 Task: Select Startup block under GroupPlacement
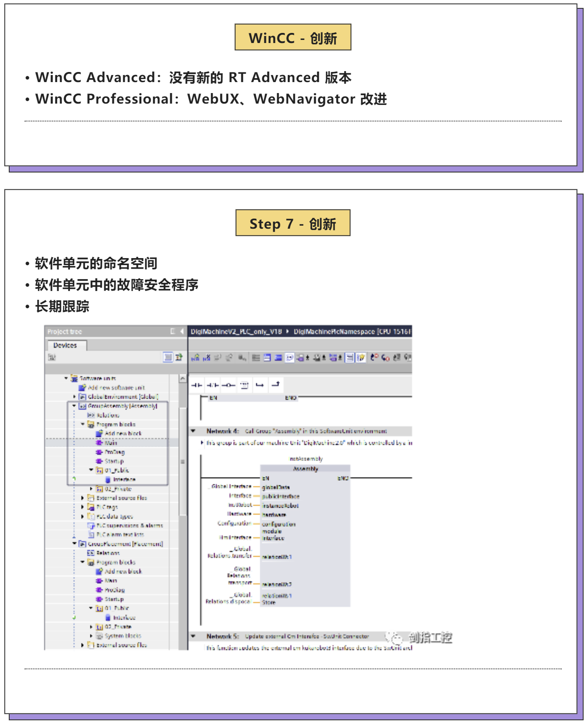[x=110, y=599]
